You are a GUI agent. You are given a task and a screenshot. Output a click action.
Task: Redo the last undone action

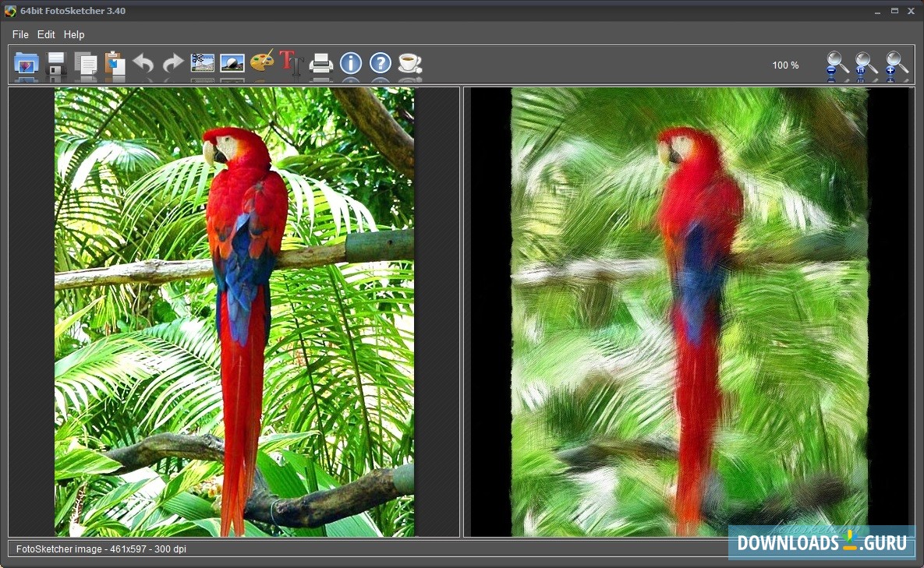coord(173,64)
